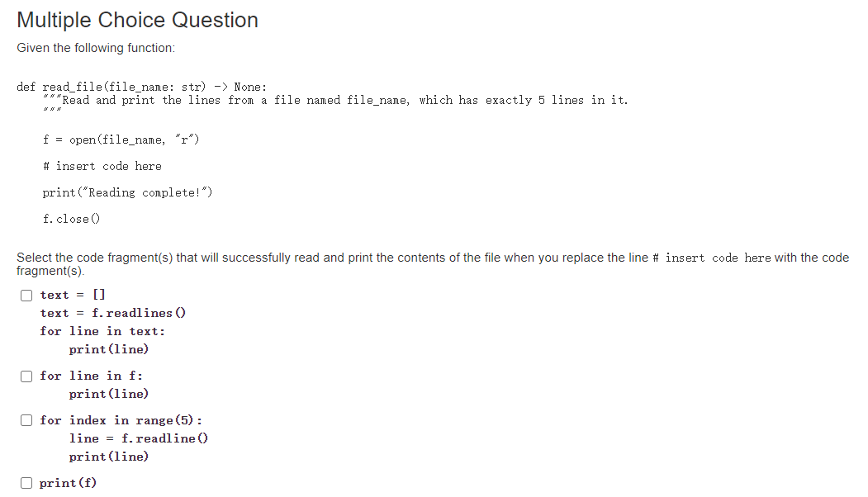Viewport: 868px width, 497px height.
Task: Click the text = f.readlines() code line
Action: tap(111, 313)
